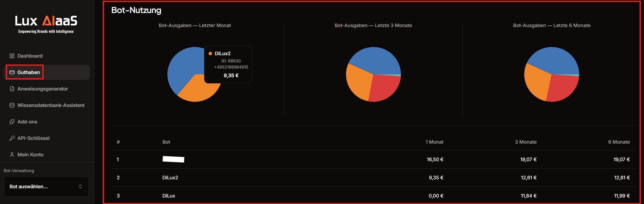Click the '16,50 €' cell
This screenshot has height=204, width=644.
[435, 159]
